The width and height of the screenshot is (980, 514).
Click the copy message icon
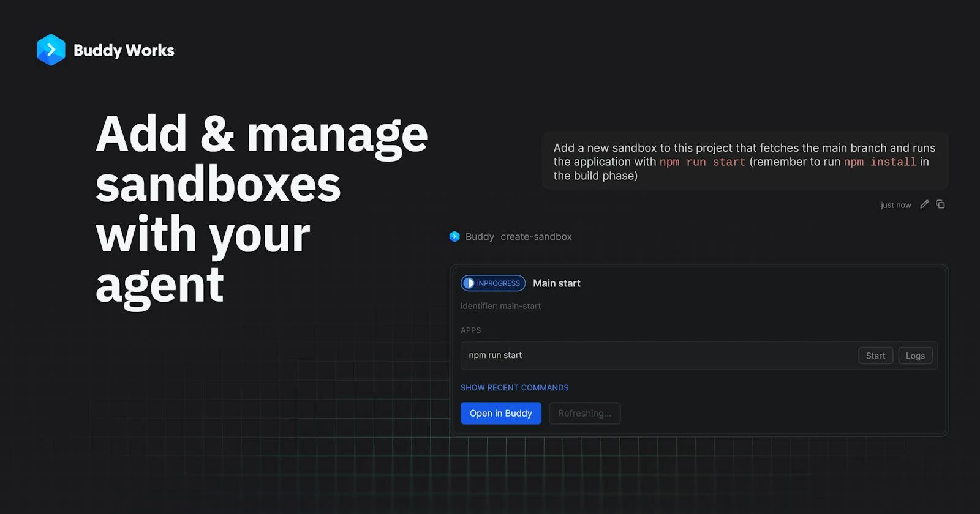tap(940, 204)
